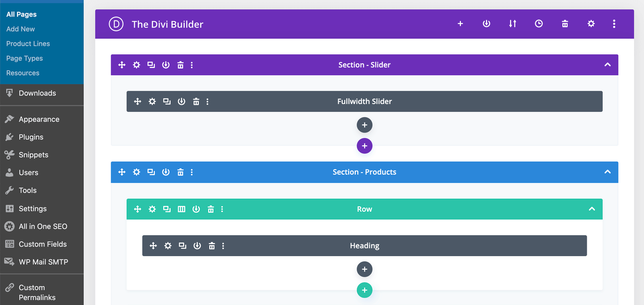Click move handle on the Row
Viewport: 644px width, 305px height.
click(x=137, y=209)
